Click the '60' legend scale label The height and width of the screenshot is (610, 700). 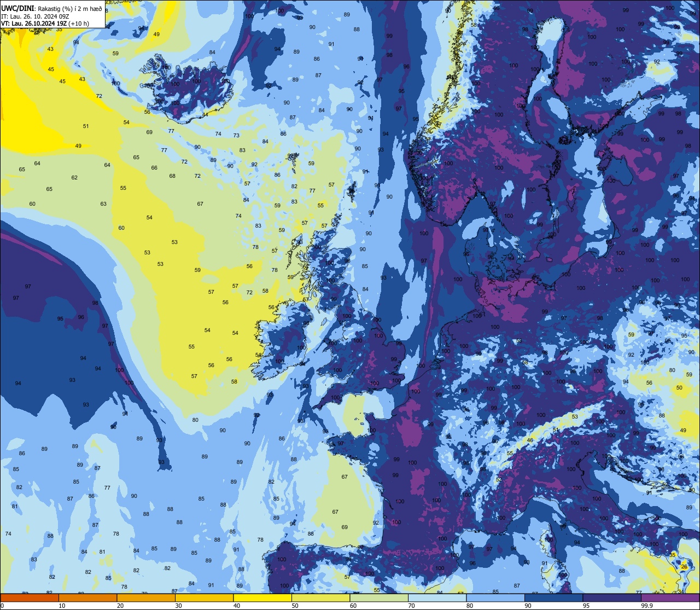pos(353,606)
